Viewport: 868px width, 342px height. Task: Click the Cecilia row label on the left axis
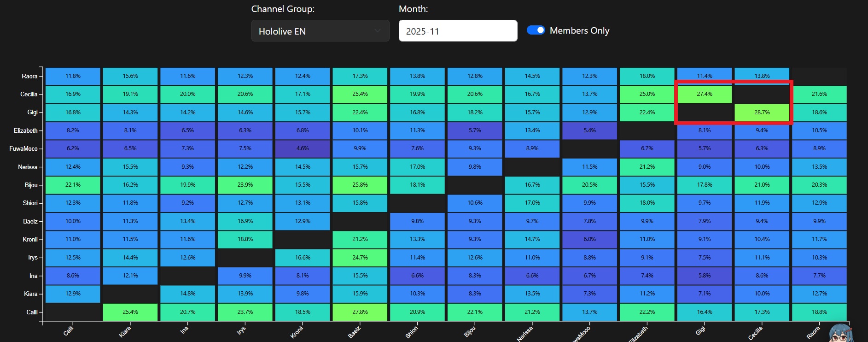pos(29,94)
